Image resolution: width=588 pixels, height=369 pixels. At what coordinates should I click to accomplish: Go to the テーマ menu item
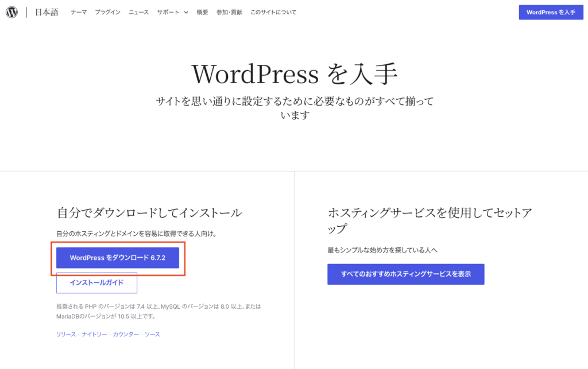[79, 12]
